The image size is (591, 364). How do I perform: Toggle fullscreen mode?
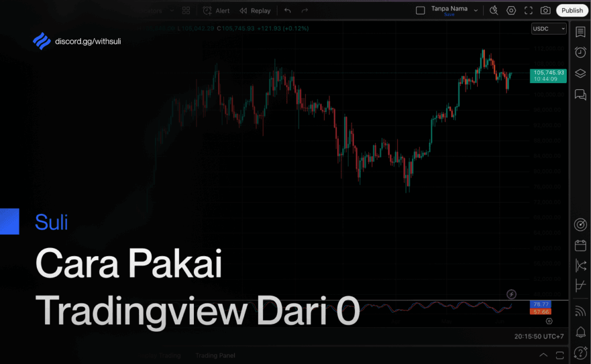coord(528,10)
